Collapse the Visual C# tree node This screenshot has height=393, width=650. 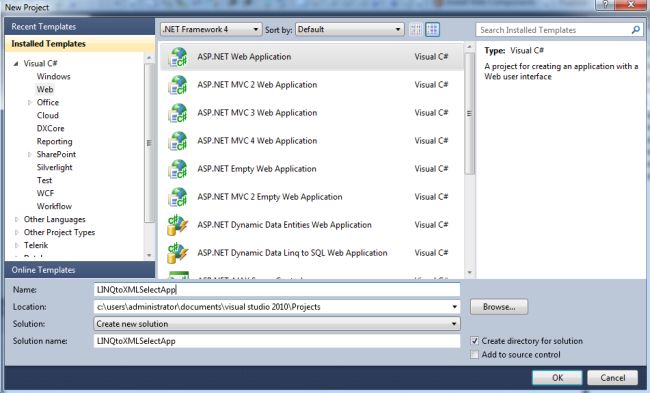tap(16, 64)
